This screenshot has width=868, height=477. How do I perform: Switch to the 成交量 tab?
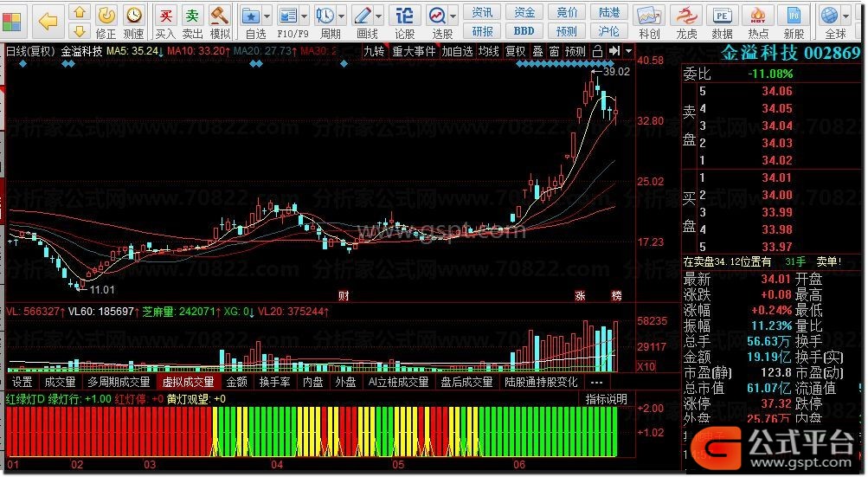[x=60, y=383]
